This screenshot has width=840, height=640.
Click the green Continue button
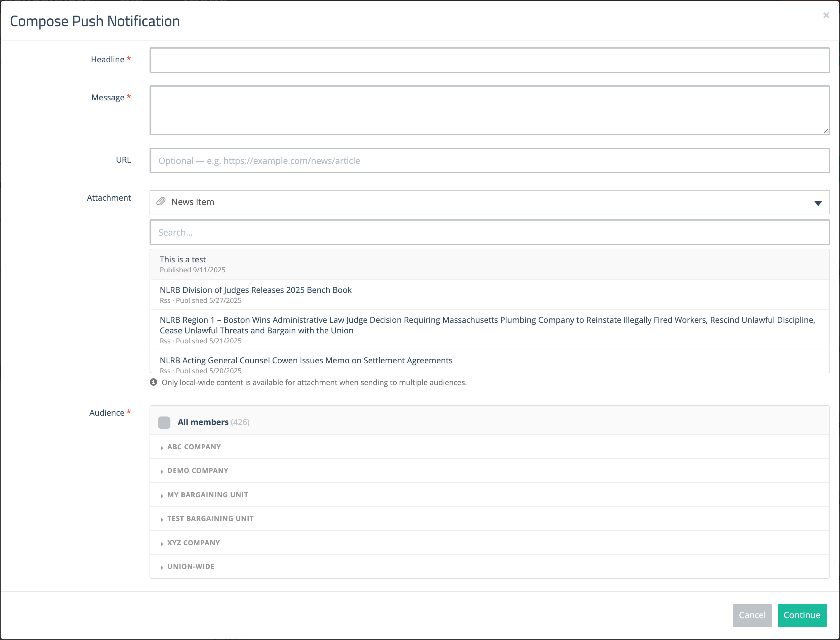[x=802, y=615]
